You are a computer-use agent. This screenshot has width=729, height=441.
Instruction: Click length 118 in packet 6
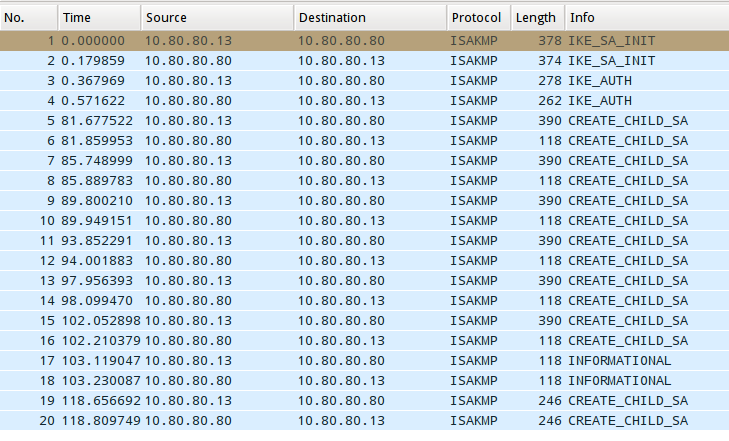[550, 141]
